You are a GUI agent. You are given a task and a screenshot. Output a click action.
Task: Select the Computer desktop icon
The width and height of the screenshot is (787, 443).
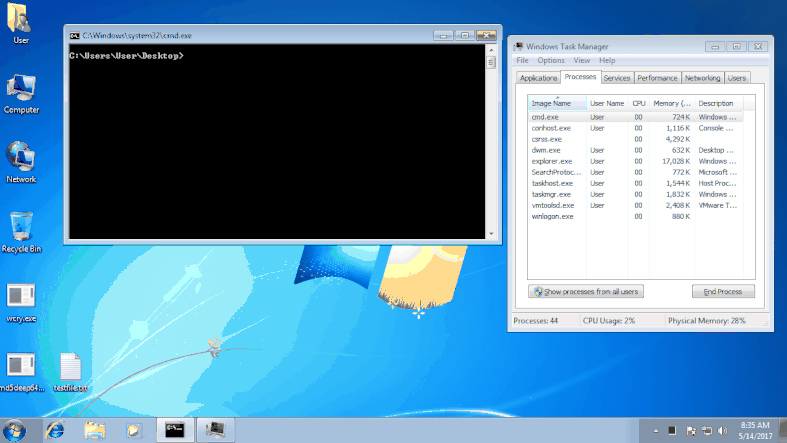(21, 94)
